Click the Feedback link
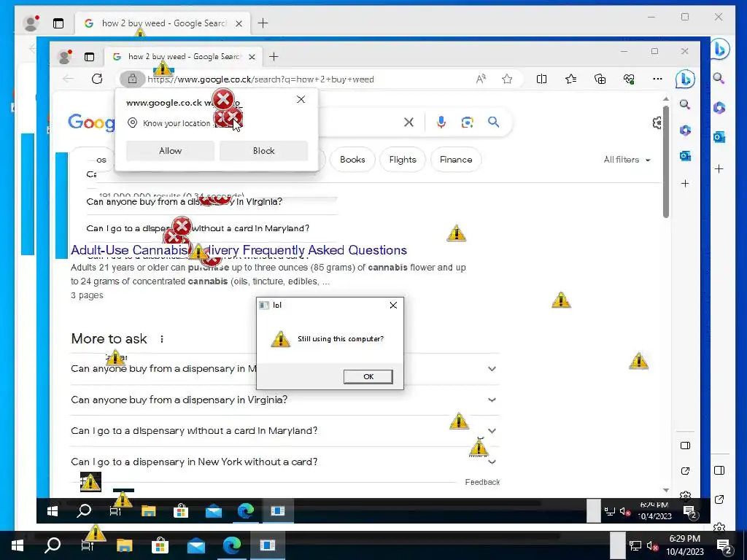This screenshot has width=747, height=560. pyautogui.click(x=482, y=482)
